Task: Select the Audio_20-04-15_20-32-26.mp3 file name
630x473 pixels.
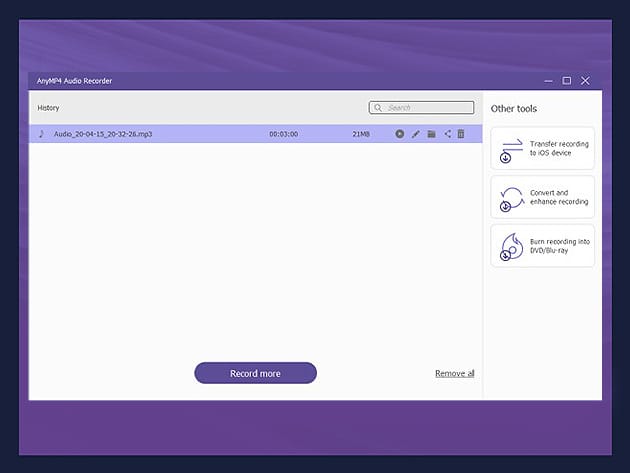Action: point(102,134)
